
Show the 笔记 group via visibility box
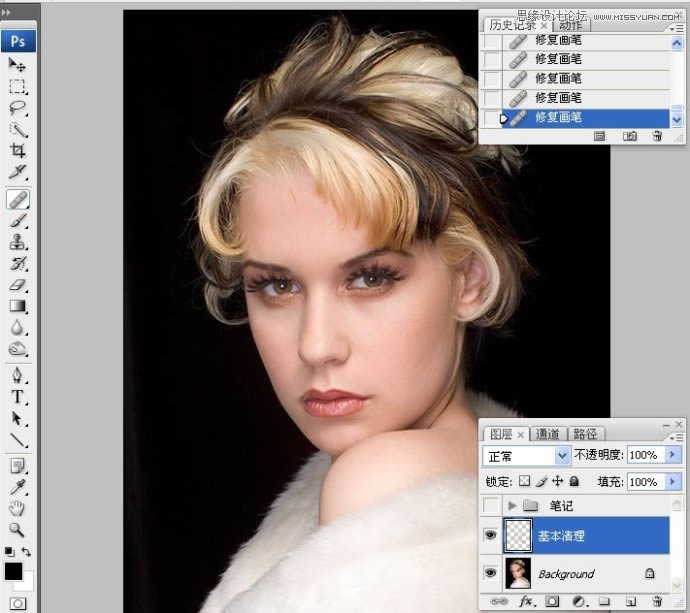[x=490, y=506]
